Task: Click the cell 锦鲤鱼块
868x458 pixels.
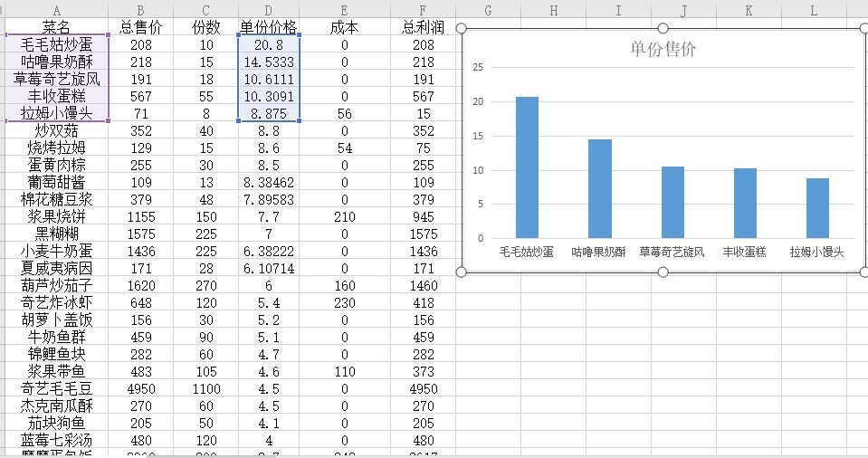Action: click(x=56, y=354)
